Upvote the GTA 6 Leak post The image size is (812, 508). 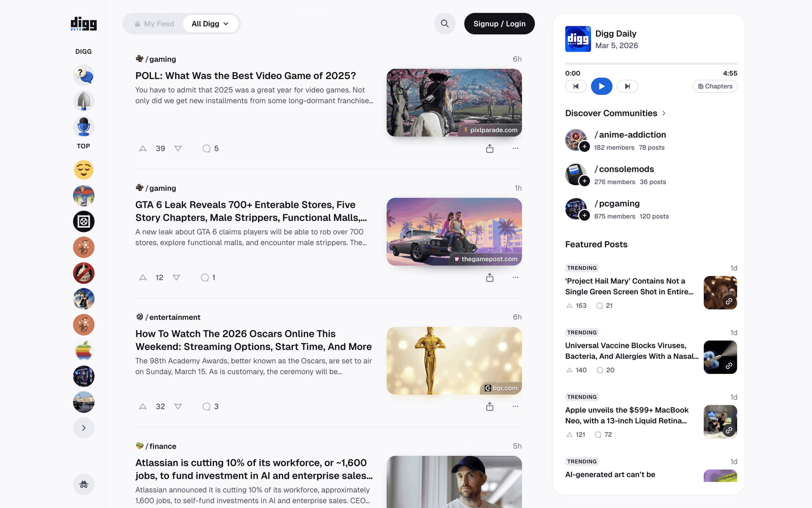(x=143, y=278)
